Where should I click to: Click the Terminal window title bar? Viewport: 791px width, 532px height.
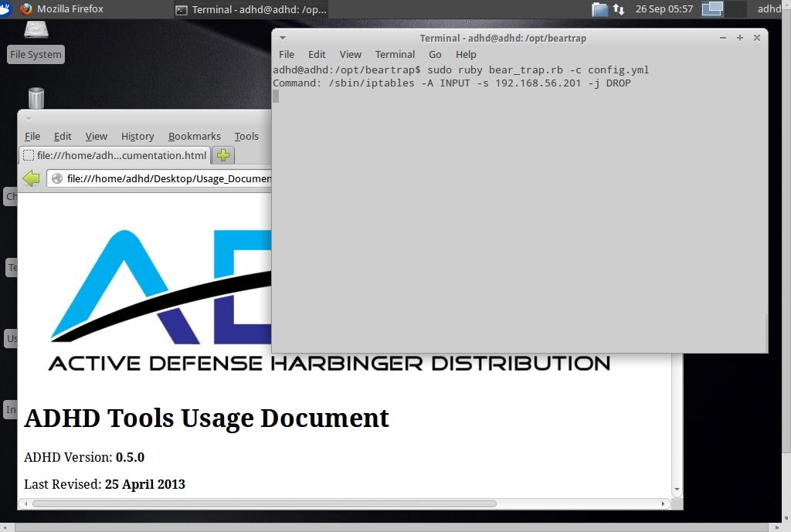503,38
